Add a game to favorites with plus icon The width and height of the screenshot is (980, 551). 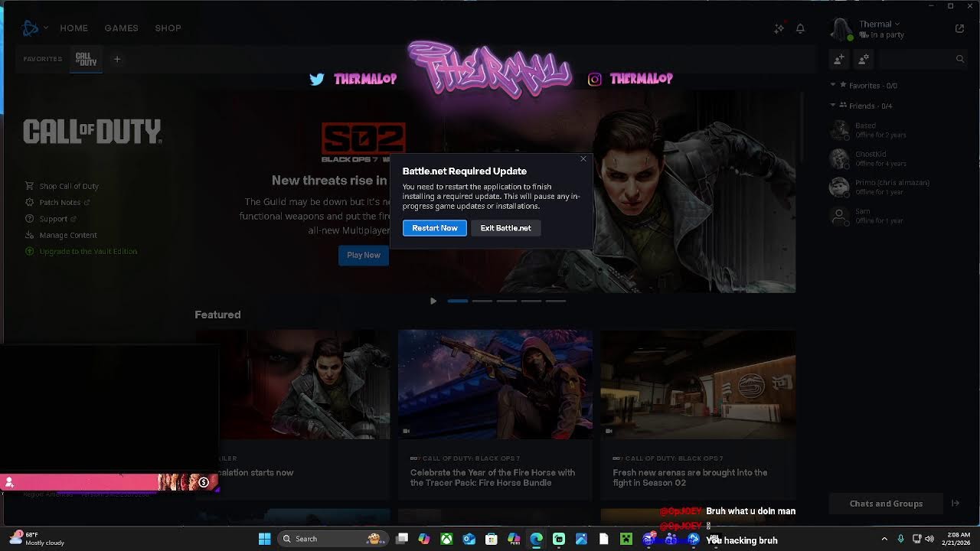tap(117, 59)
